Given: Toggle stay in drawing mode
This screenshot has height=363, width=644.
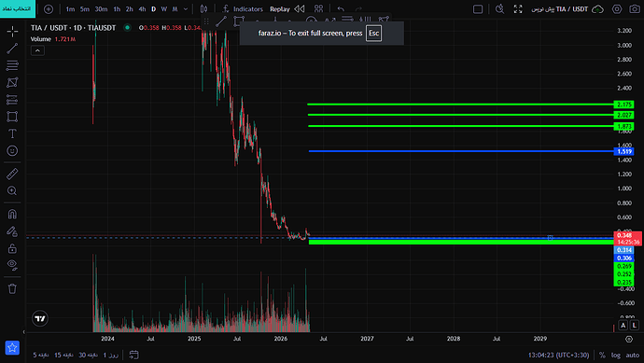Looking at the screenshot, I should point(12,231).
